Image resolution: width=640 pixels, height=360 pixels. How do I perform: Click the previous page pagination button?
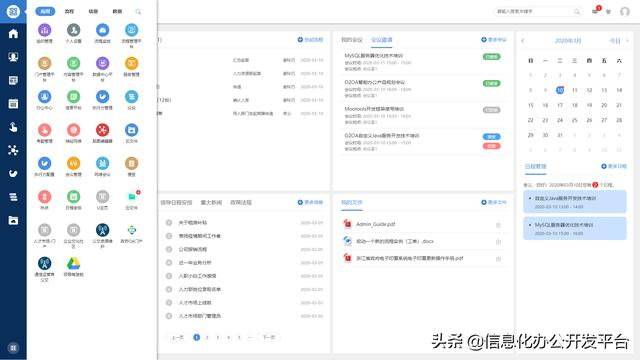tap(177, 337)
